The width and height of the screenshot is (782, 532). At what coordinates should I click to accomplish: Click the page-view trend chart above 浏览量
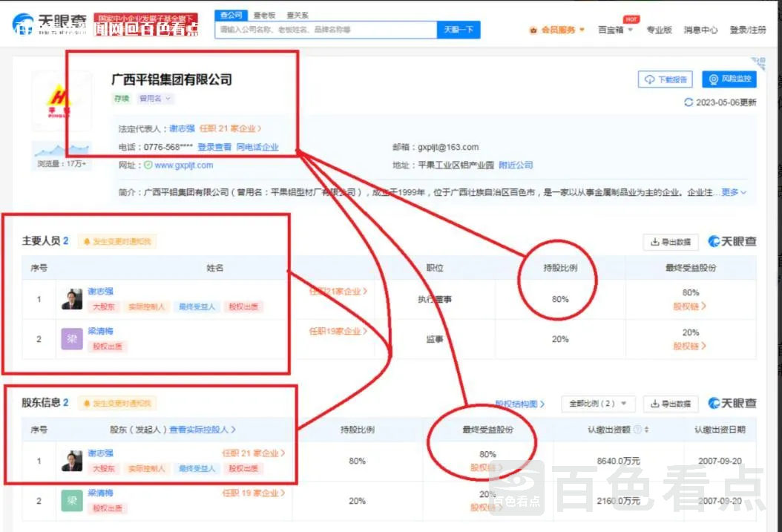(62, 149)
